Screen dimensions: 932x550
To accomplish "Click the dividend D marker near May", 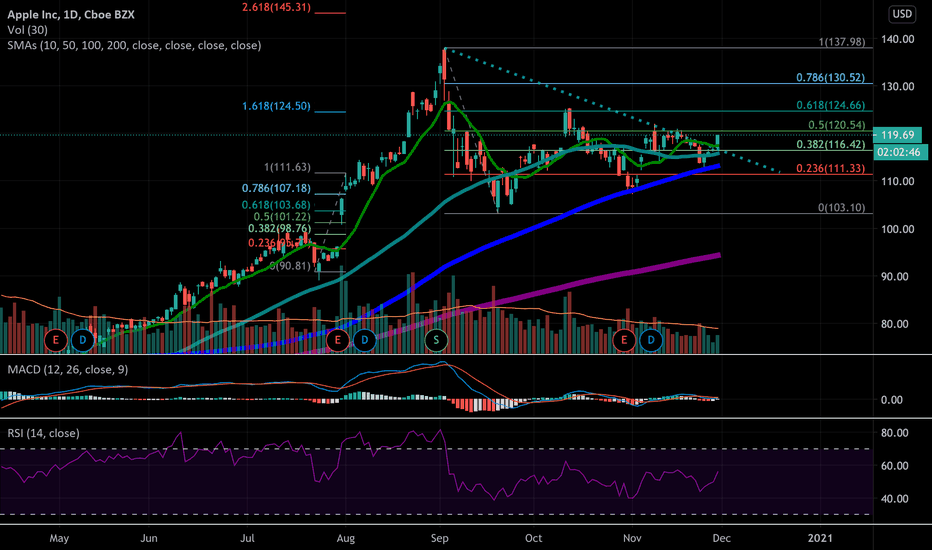I will [x=83, y=340].
